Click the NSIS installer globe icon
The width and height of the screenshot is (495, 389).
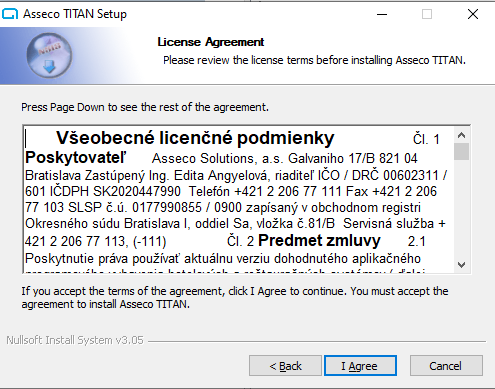coord(49,55)
